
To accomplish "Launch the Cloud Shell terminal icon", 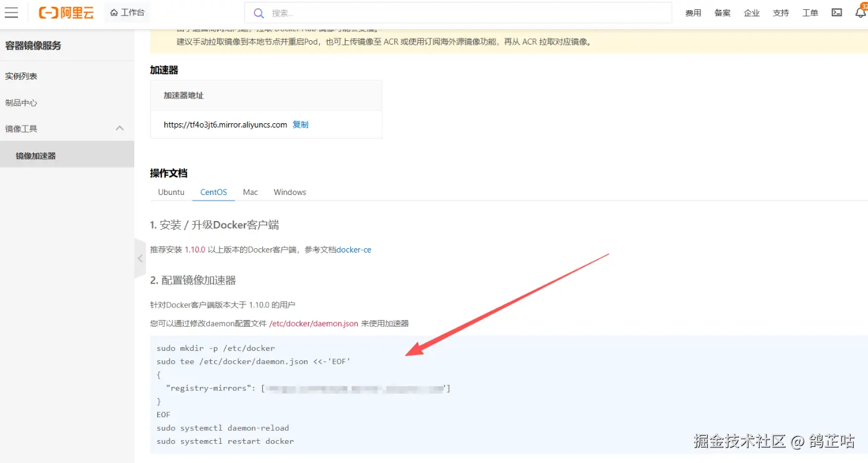I will 836,12.
